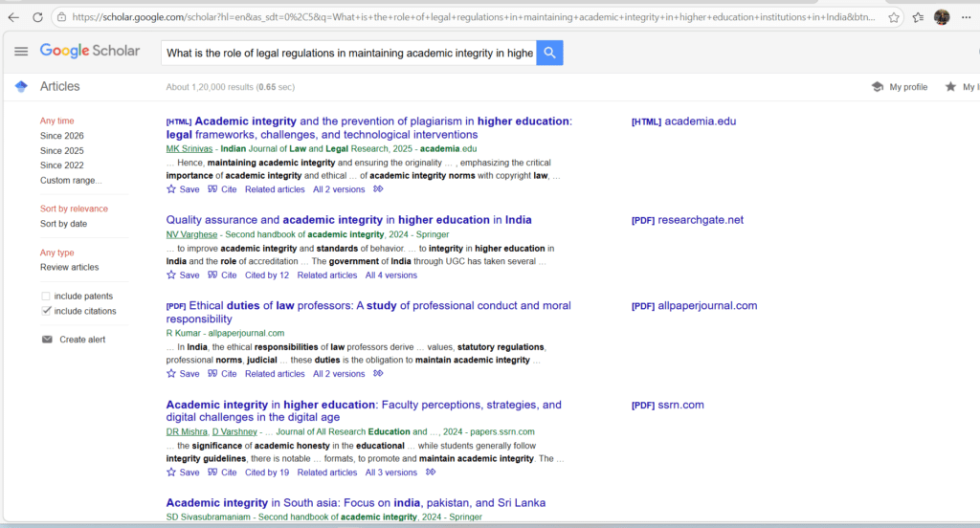View Cited by 12 articles

[x=267, y=275]
